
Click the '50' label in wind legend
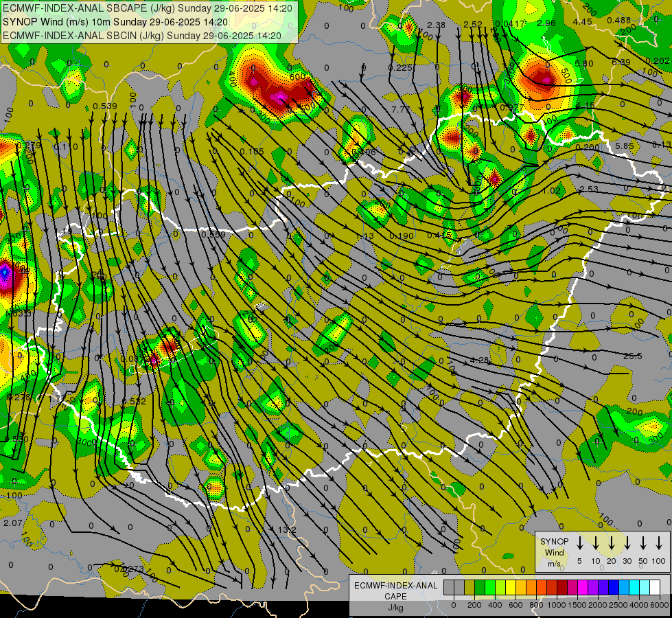coord(643,561)
